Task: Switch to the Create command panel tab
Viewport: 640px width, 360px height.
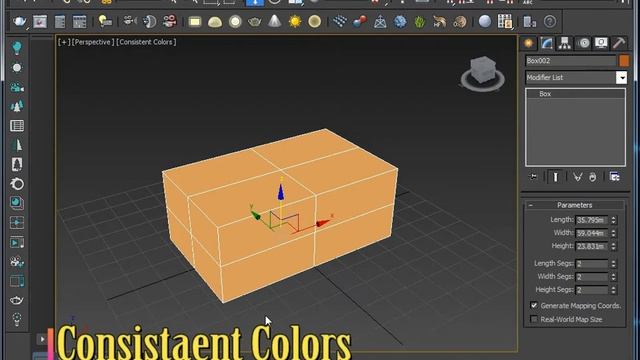Action: (529, 43)
